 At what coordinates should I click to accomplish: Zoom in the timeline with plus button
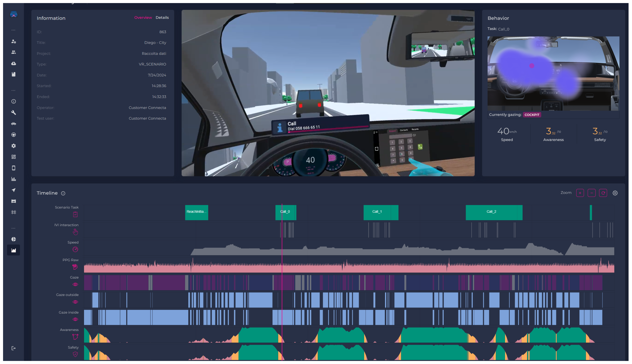(580, 193)
